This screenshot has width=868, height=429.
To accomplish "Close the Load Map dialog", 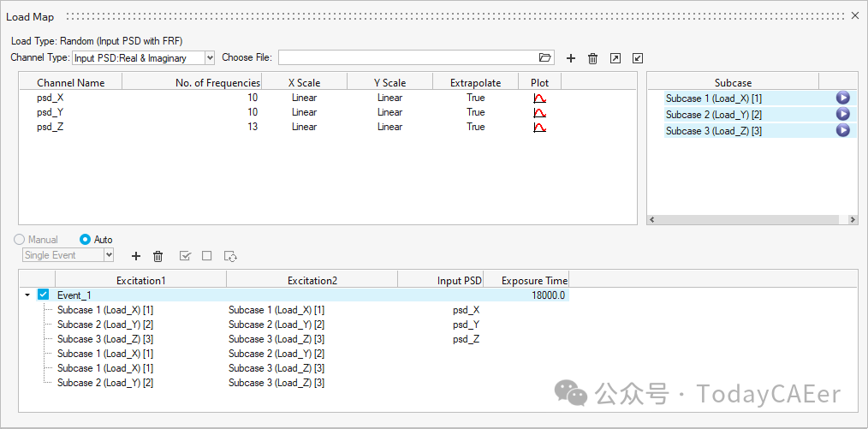I will point(854,16).
